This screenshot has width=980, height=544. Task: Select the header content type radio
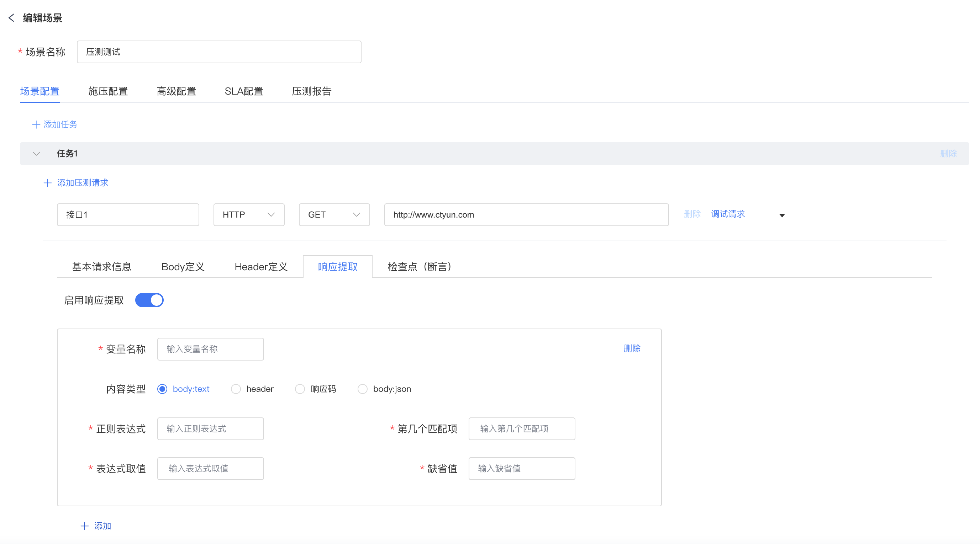[236, 389]
